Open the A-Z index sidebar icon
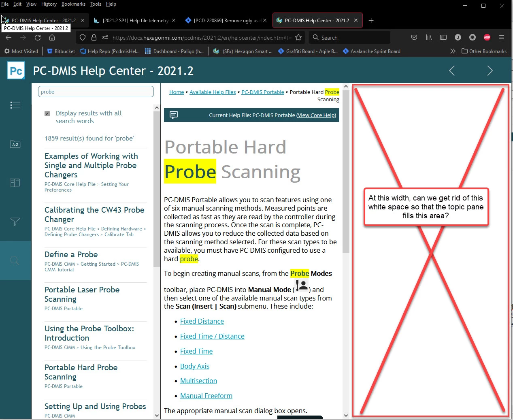The height and width of the screenshot is (420, 513). point(15,144)
